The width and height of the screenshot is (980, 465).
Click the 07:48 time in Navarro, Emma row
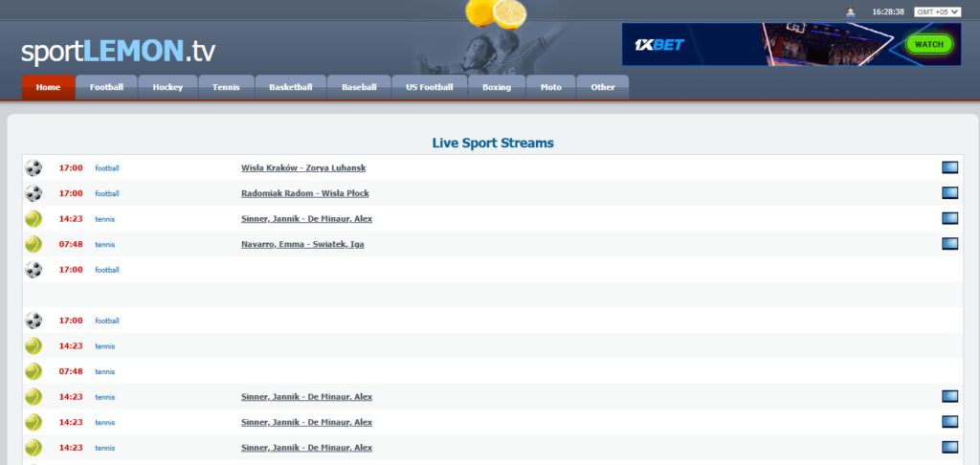(x=71, y=244)
